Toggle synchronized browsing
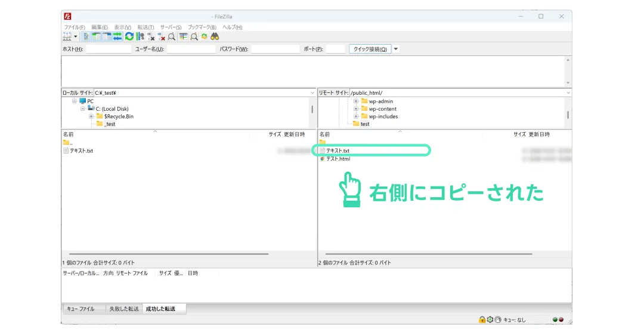This screenshot has height=336, width=644. pos(204,36)
